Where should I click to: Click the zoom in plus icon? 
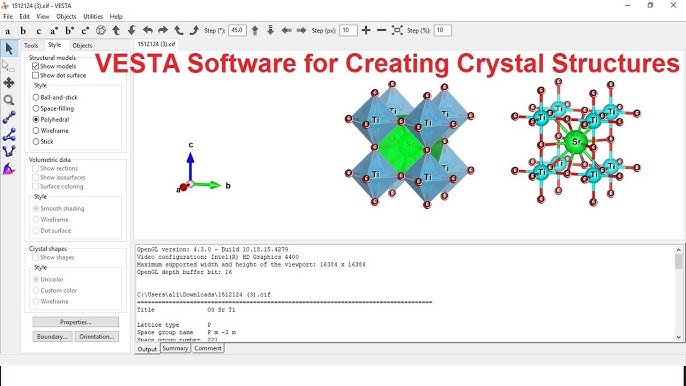point(366,30)
